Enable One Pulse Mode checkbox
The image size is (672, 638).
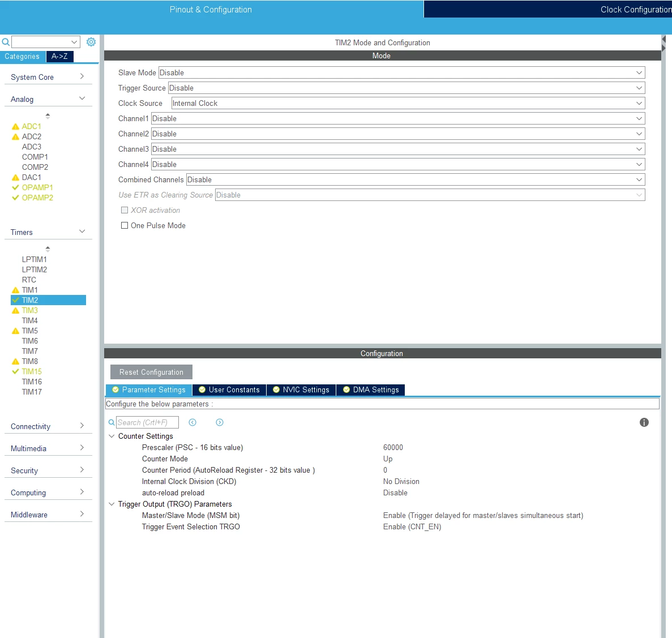(125, 225)
